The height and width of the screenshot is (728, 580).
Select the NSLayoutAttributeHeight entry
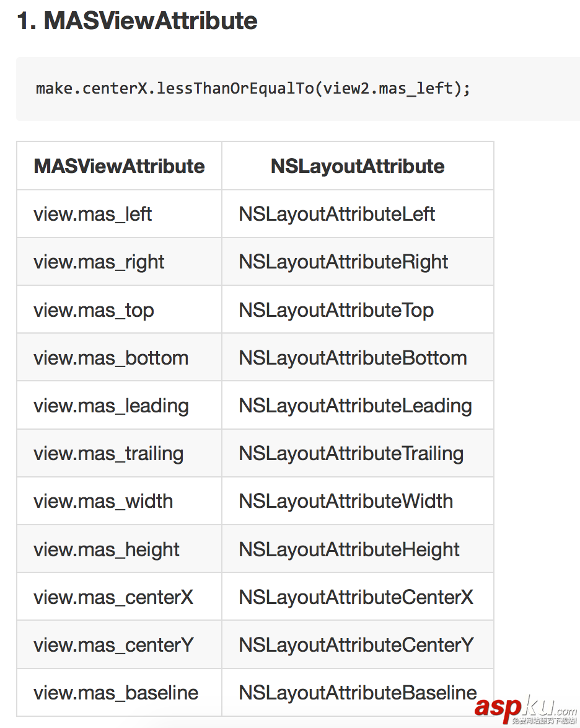click(349, 549)
